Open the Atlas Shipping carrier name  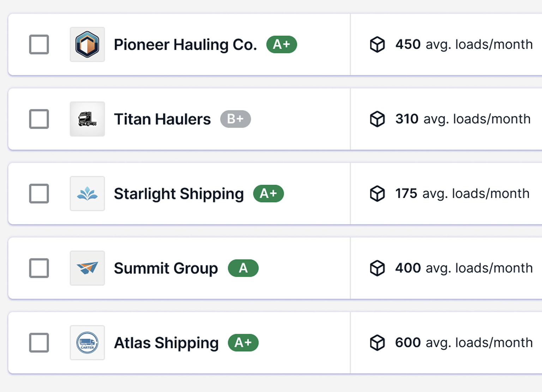(166, 343)
